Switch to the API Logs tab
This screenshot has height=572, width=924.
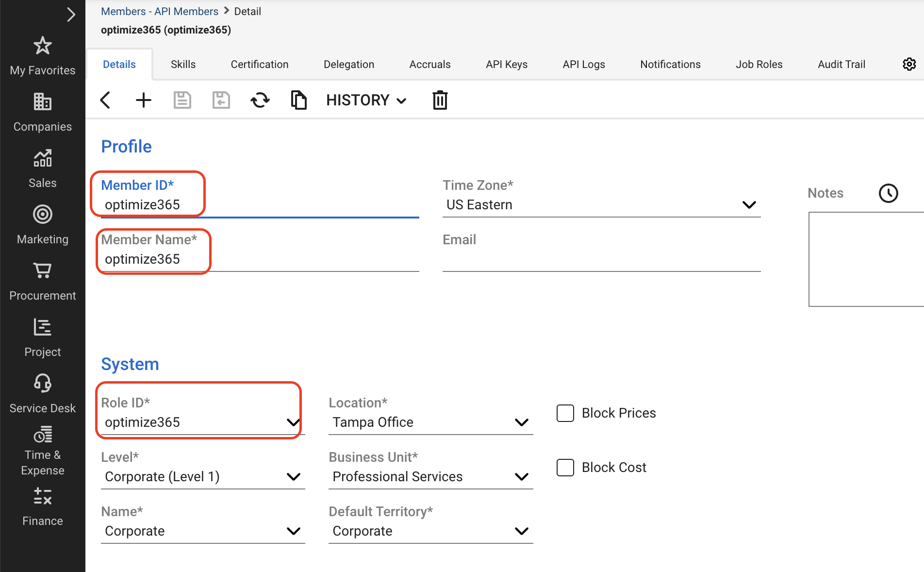click(x=584, y=64)
